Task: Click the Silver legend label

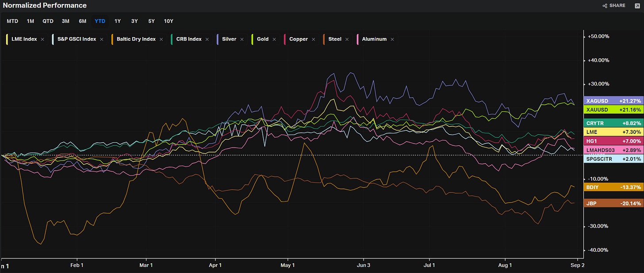Action: point(229,39)
